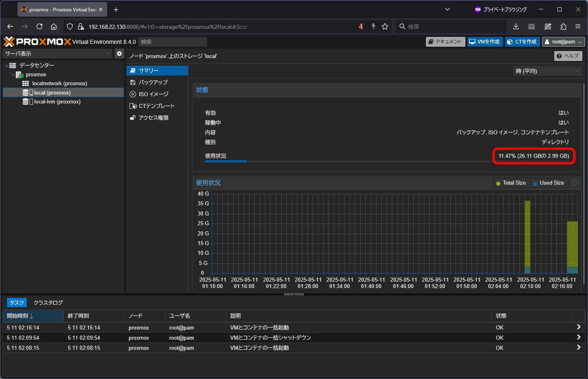This screenshot has height=379, width=588.
Task: Open the CTテンプレート menu item
Action: point(157,106)
